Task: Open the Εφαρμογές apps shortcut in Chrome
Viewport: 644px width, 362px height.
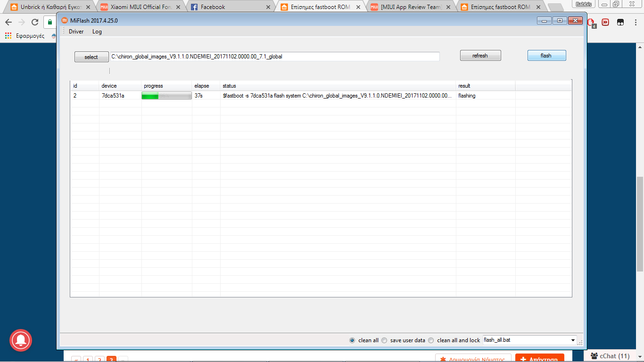Action: [x=25, y=36]
